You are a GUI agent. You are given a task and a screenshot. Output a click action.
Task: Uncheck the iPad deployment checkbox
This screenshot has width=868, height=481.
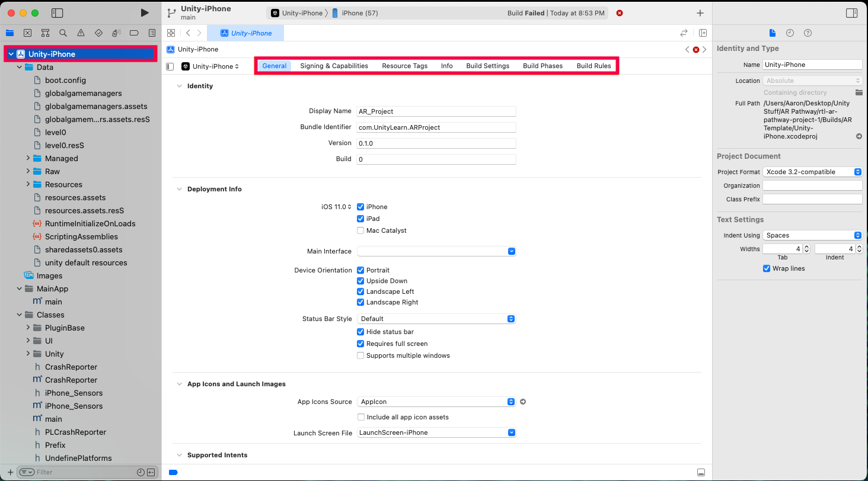(360, 219)
